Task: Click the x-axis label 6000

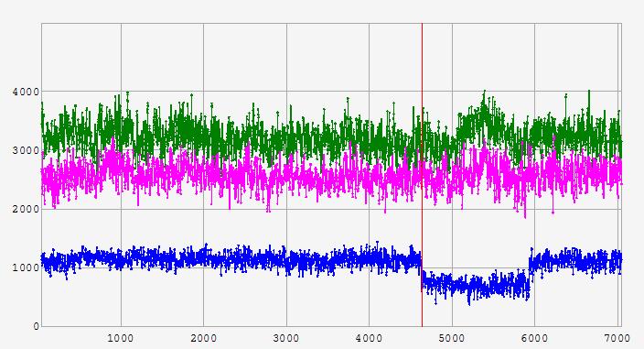Action: click(535, 338)
